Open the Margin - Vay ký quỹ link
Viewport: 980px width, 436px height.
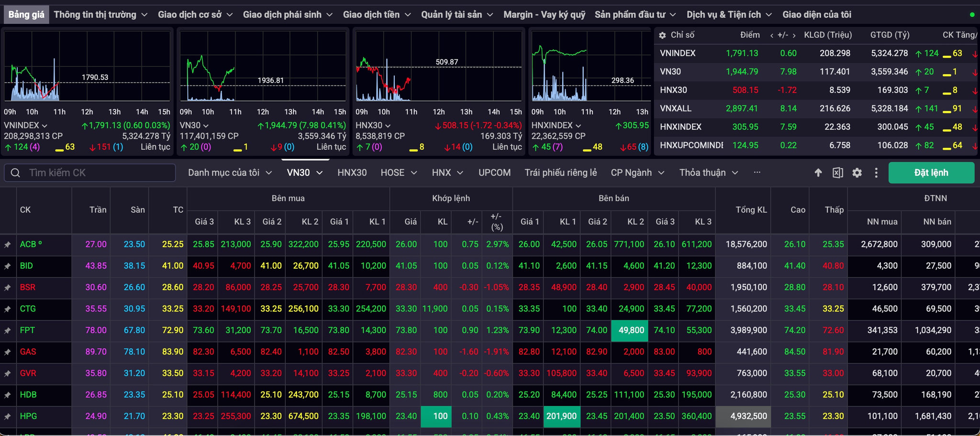coord(545,15)
